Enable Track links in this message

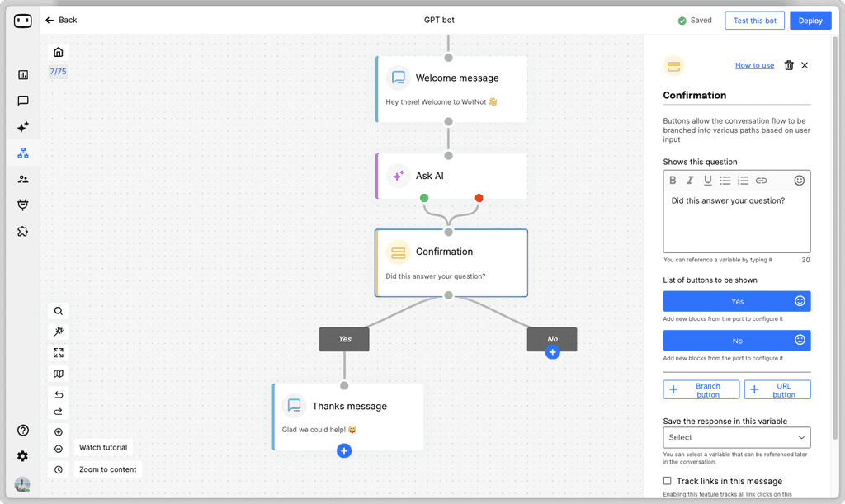(666, 481)
